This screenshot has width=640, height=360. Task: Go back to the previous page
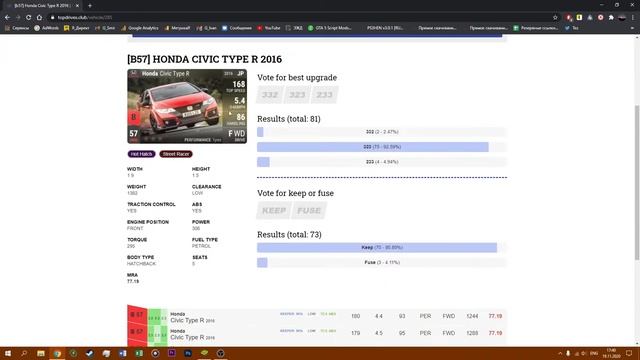(7, 18)
